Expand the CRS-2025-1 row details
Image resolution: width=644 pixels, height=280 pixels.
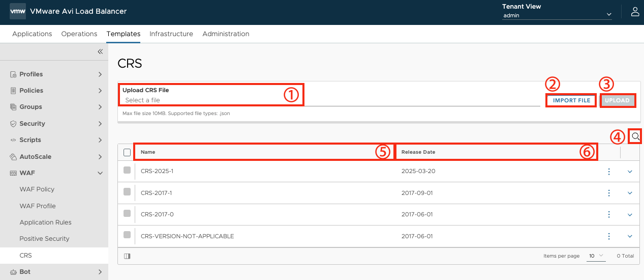coord(630,172)
